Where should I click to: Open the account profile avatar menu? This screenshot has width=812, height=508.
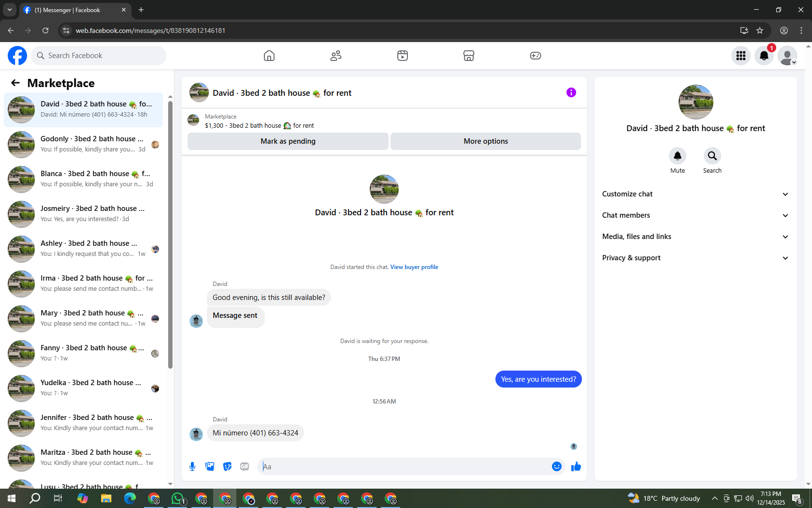pyautogui.click(x=787, y=56)
